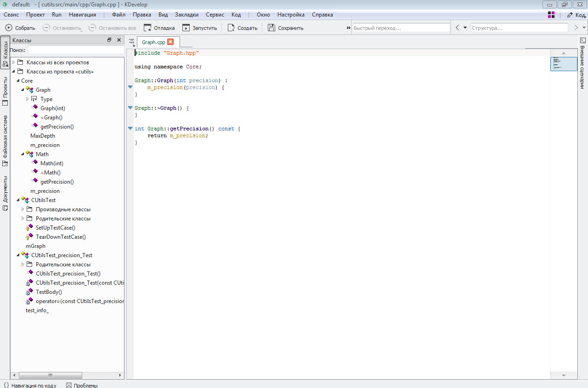
Task: Click the back navigation arrow in toolbar
Action: click(458, 28)
